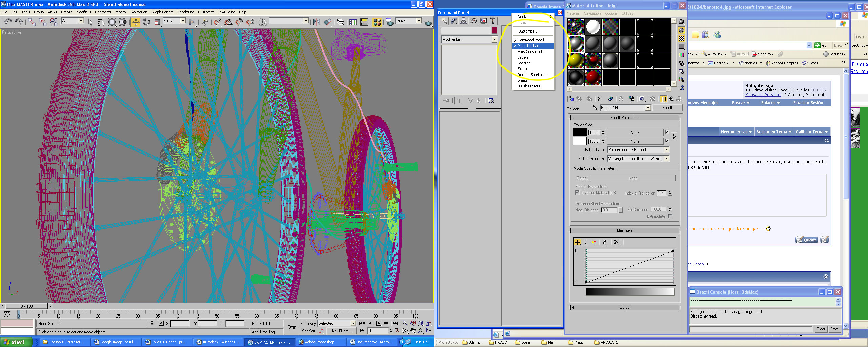This screenshot has height=347, width=868.
Task: Open the Rendering menu
Action: click(185, 12)
